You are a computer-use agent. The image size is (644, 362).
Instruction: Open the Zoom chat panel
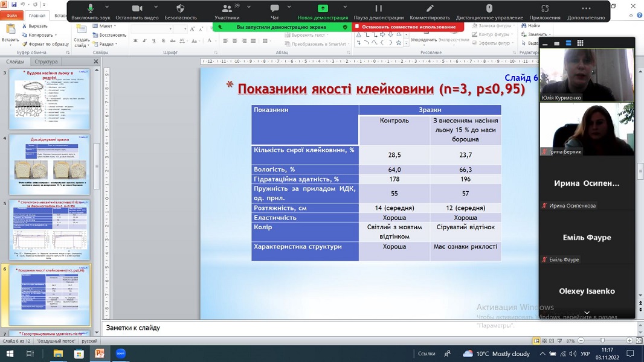coord(274,11)
